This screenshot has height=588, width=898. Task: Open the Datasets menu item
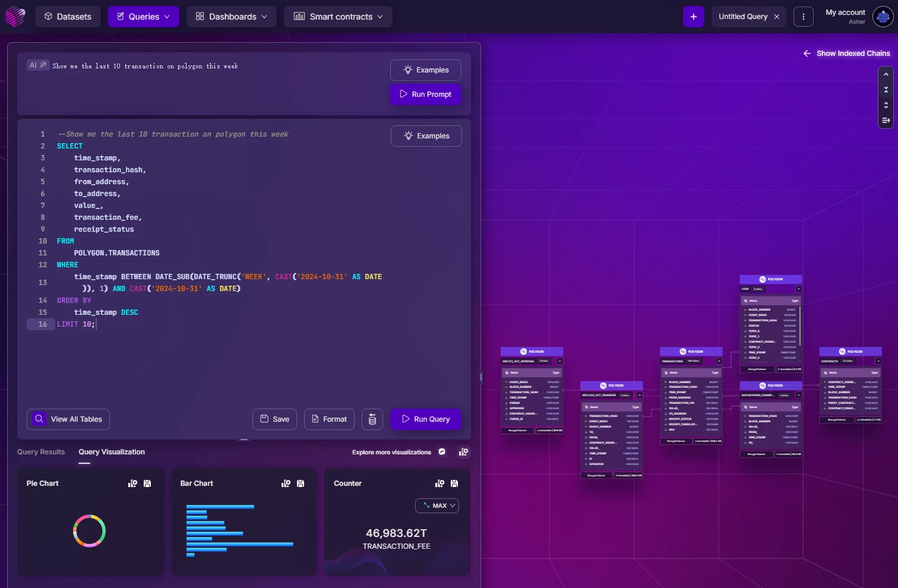(x=68, y=17)
